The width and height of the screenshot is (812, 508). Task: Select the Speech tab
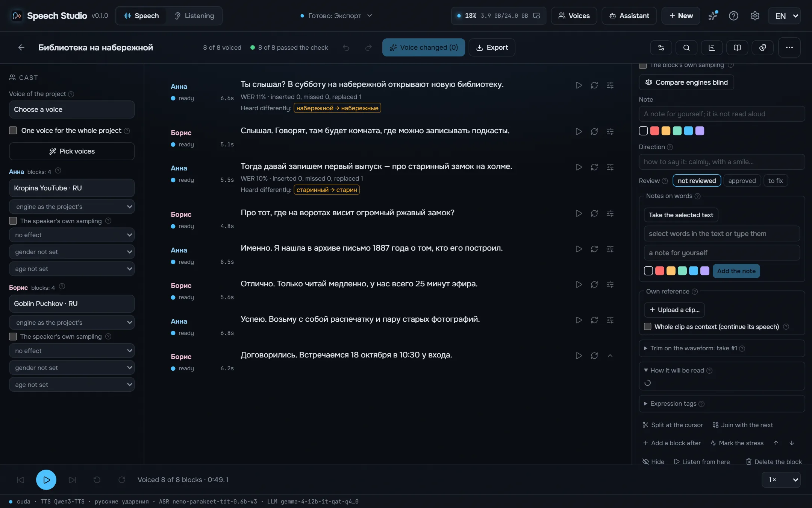coord(141,16)
